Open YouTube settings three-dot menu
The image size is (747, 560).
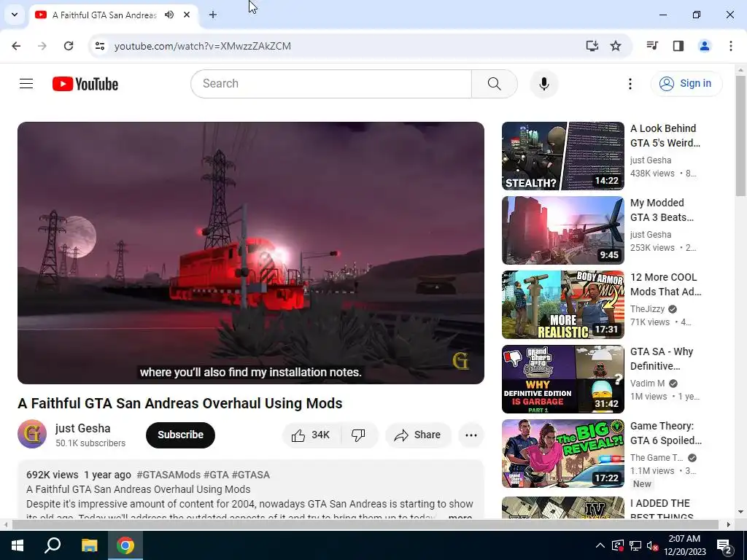tap(630, 84)
